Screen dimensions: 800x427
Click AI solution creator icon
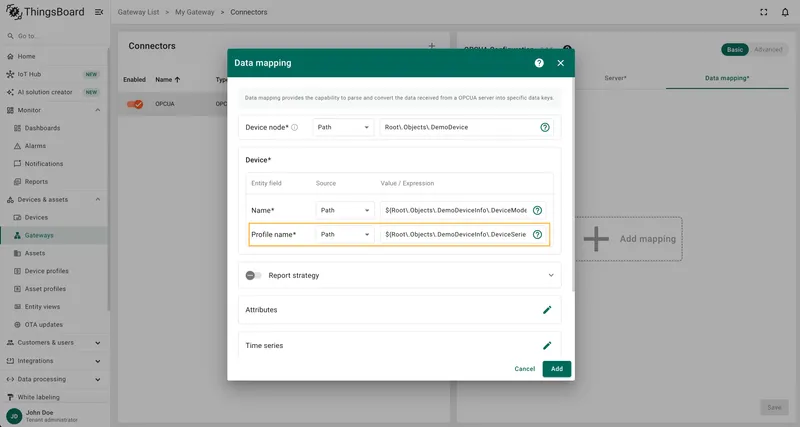coord(10,92)
